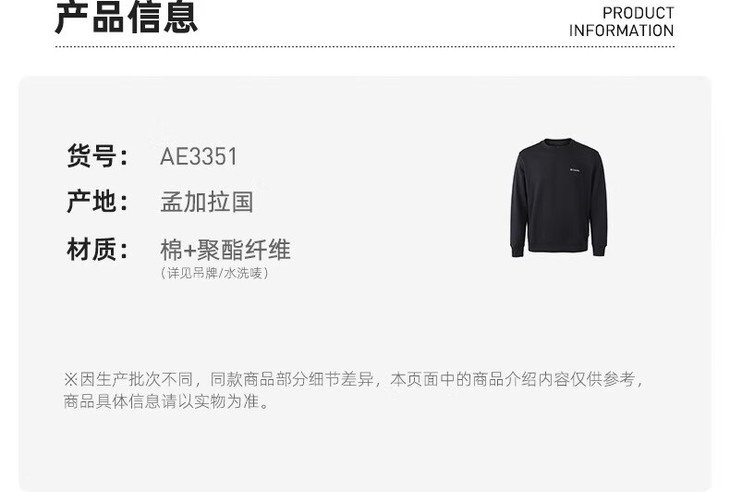Select the material text 棉+聚酯纤维
This screenshot has height=492, width=730.
[x=225, y=249]
